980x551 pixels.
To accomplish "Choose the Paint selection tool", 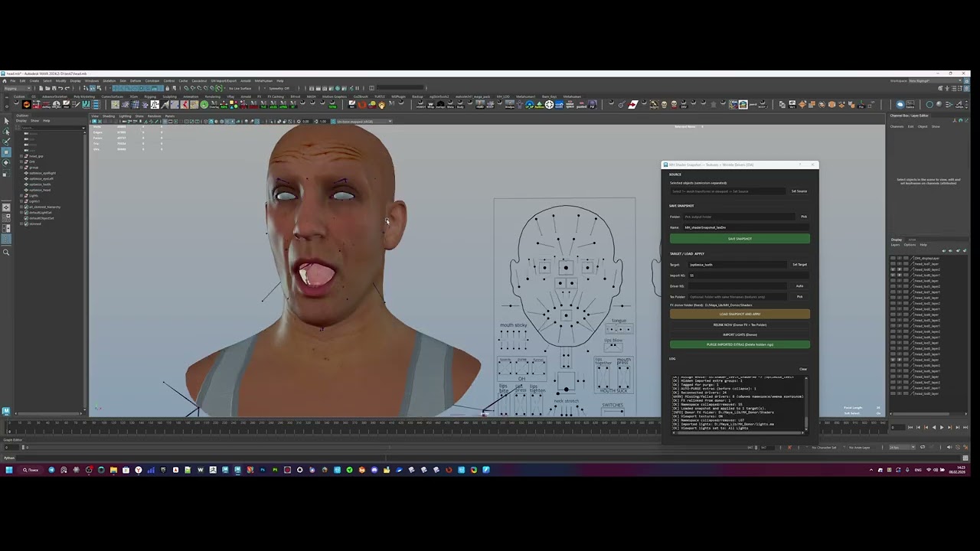I will [x=6, y=142].
